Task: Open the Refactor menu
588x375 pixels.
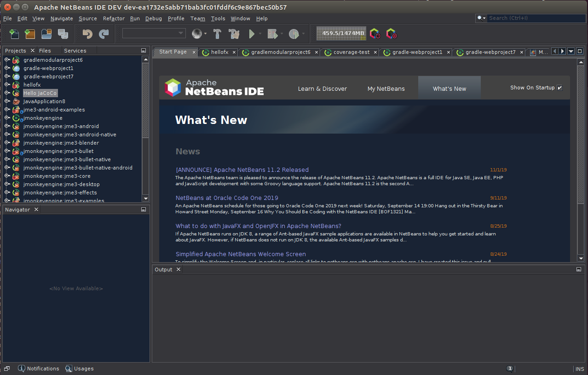Action: [114, 18]
